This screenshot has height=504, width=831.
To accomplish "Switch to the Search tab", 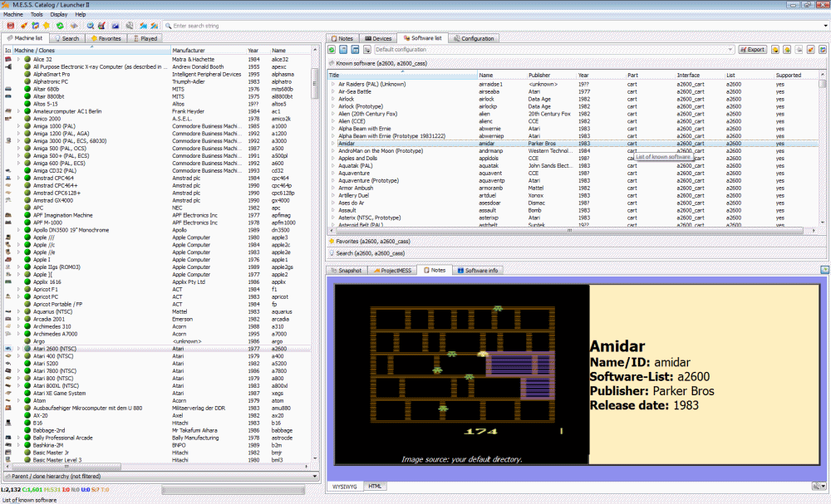I will [x=66, y=38].
